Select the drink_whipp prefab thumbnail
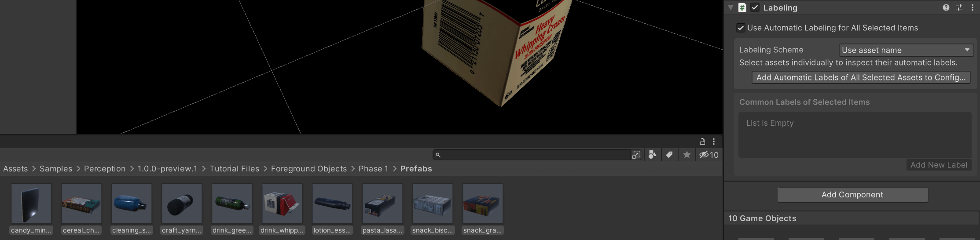This screenshot has width=980, height=240. [282, 204]
